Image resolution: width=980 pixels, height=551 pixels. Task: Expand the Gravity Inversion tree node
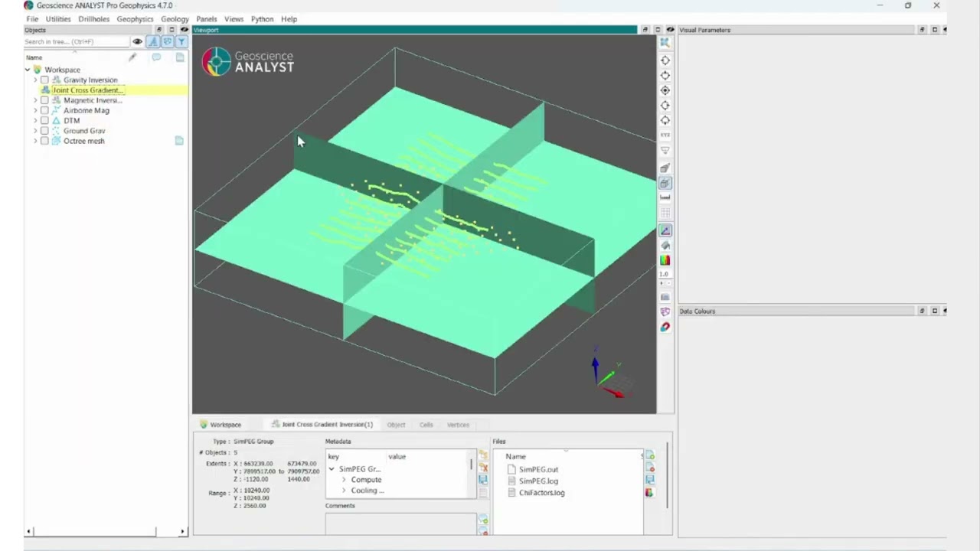click(35, 80)
